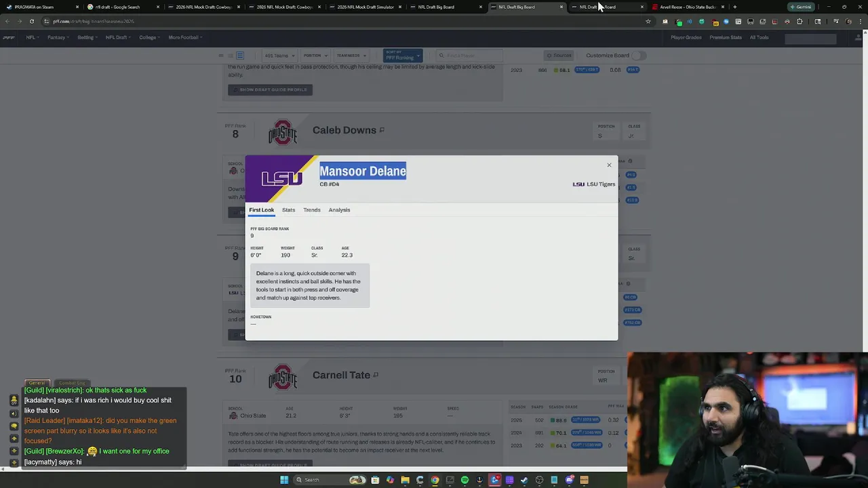Switch to the Arvell Reese Ohio State tab
Screen dimensions: 868x488
coord(688,7)
